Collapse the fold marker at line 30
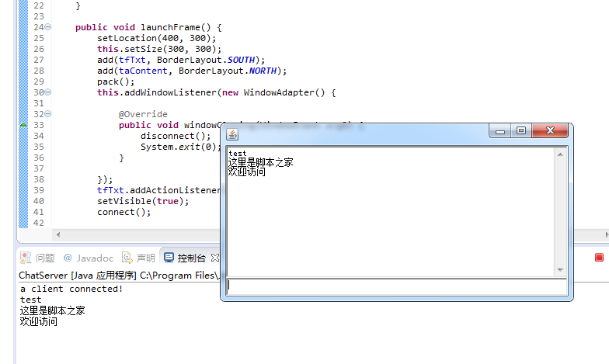The image size is (609, 364). point(48,92)
